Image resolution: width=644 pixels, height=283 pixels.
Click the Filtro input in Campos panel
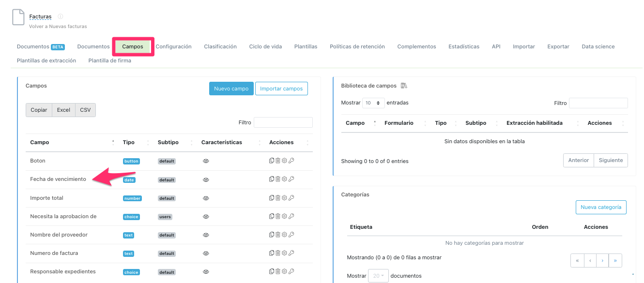283,122
